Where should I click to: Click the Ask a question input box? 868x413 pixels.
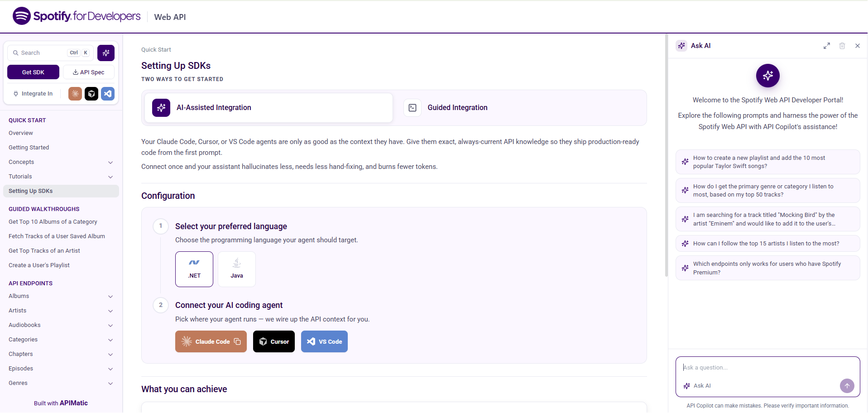tap(767, 368)
